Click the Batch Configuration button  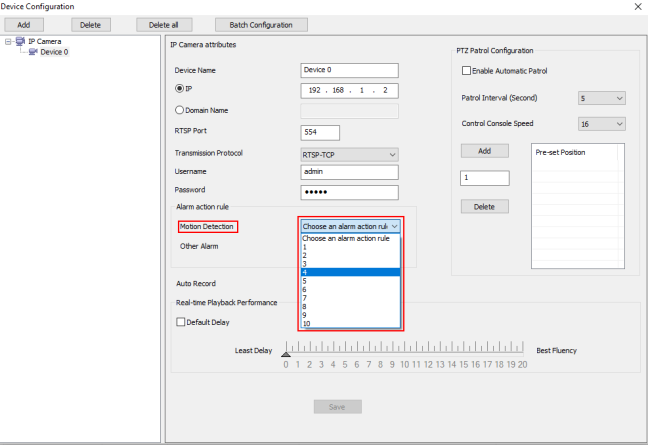[261, 24]
